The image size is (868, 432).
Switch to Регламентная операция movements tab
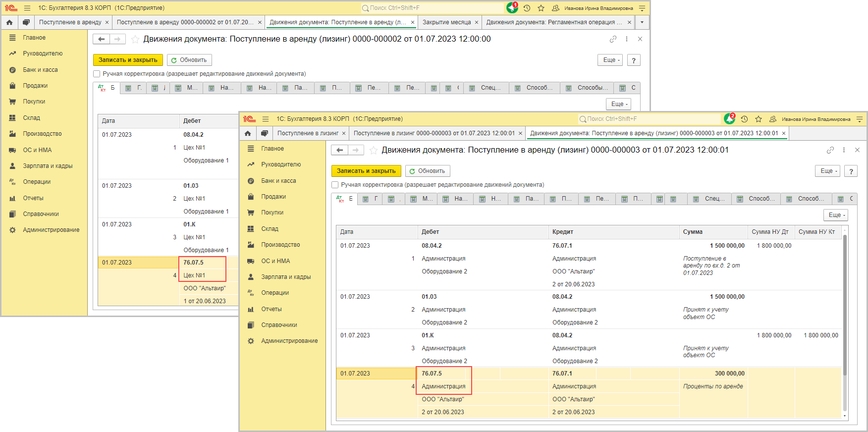(553, 22)
